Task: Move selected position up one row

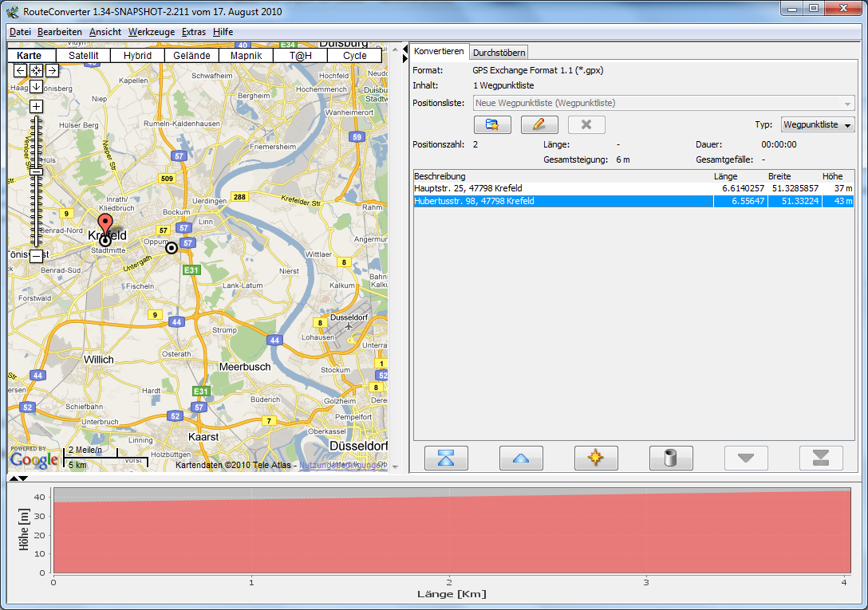Action: tap(521, 458)
